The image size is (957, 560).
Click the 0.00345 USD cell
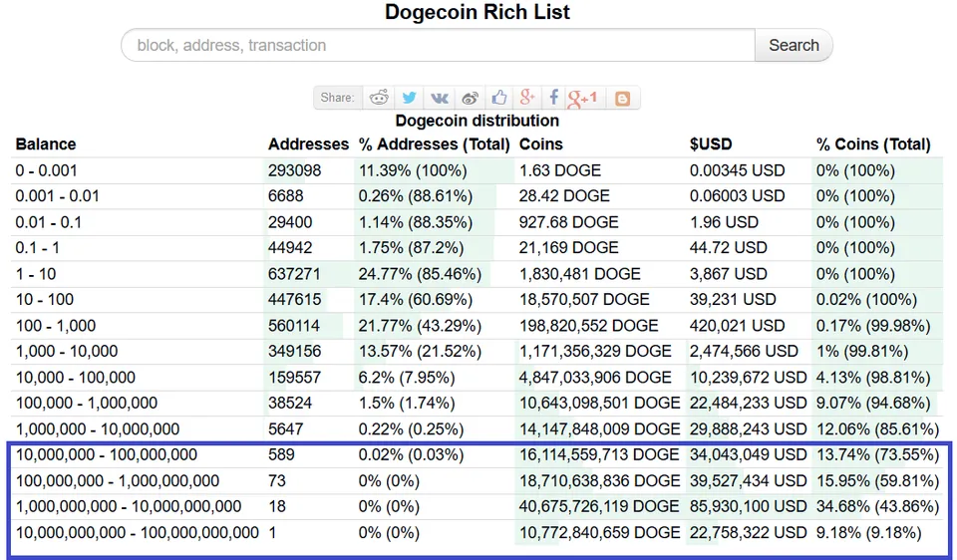click(738, 170)
